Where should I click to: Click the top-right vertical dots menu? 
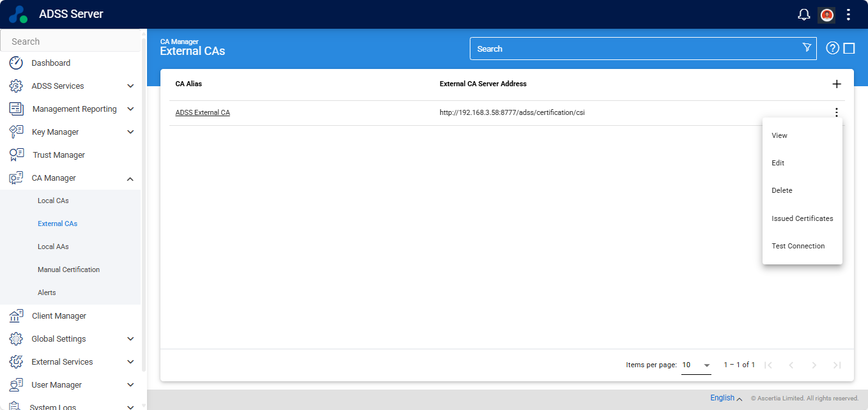tap(848, 15)
